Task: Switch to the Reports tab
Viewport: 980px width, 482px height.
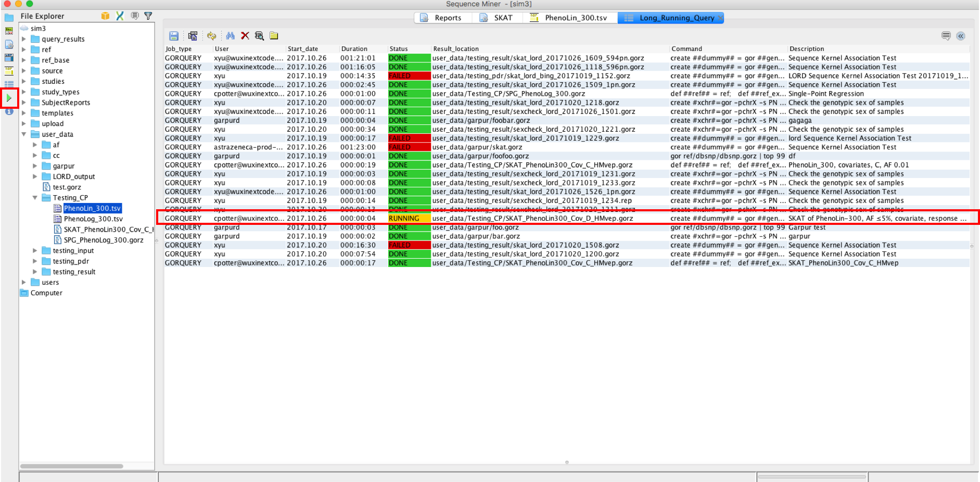Action: pos(443,18)
